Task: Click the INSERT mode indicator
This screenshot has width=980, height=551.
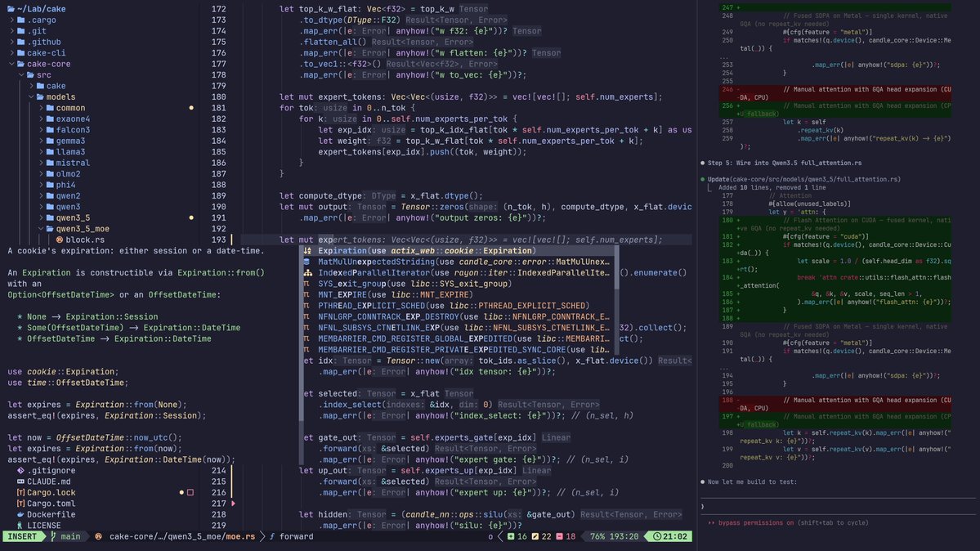Action: (22, 536)
